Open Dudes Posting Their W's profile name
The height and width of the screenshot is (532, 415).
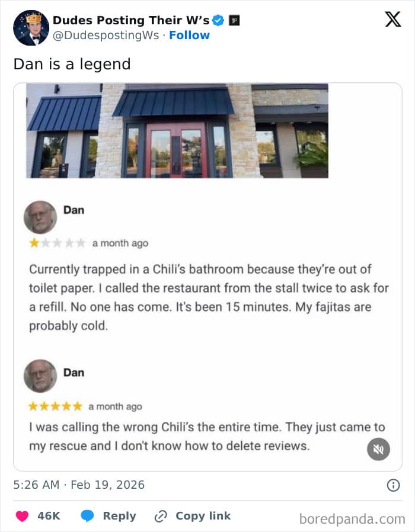click(x=131, y=20)
